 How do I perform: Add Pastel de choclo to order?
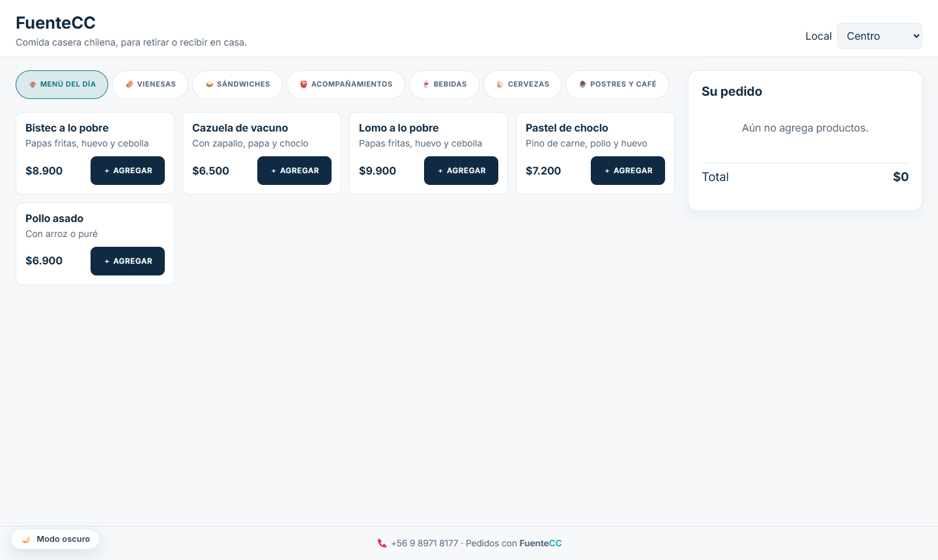click(x=628, y=171)
